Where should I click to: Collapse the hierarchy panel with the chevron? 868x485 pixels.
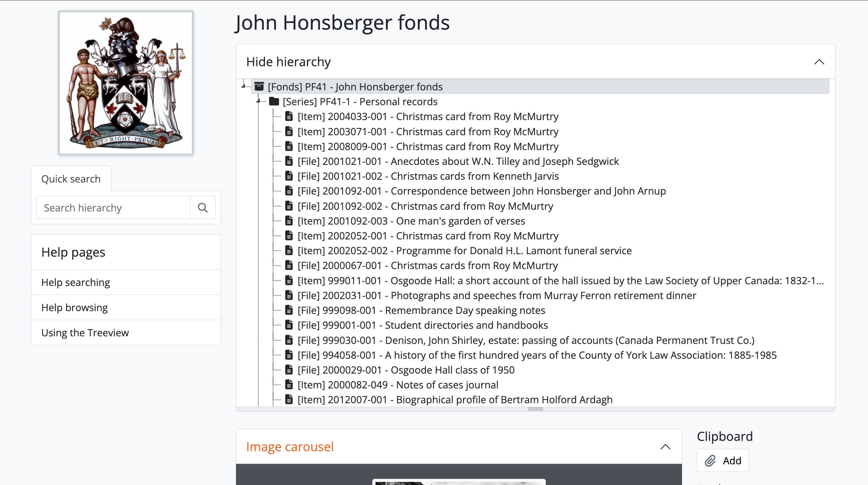(x=819, y=62)
